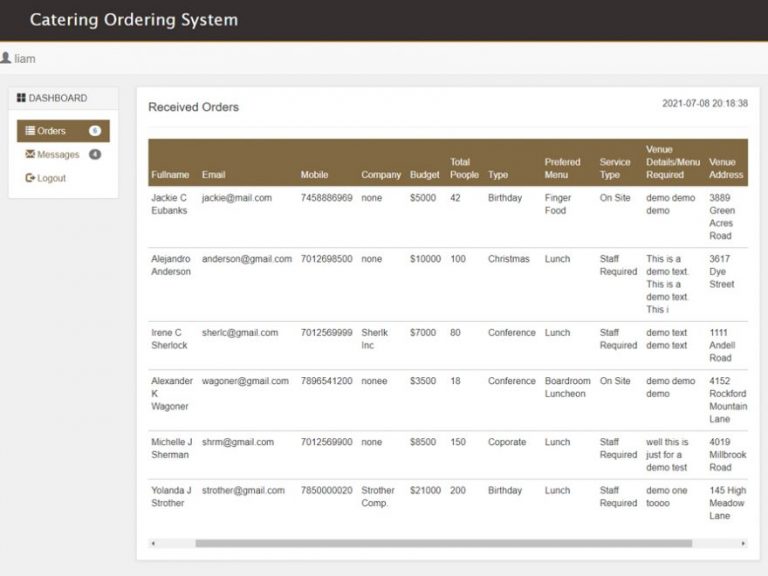Viewport: 768px width, 576px height.
Task: Click the Dashboard grid icon
Action: (x=21, y=98)
